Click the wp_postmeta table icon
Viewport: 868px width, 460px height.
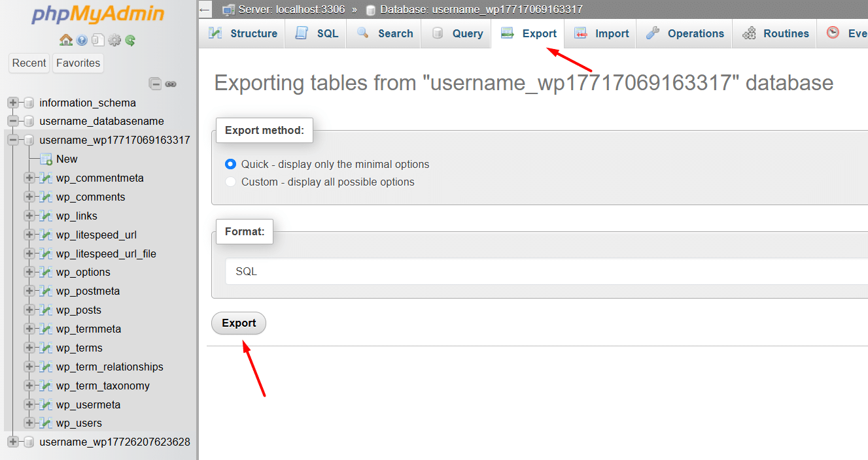[46, 291]
